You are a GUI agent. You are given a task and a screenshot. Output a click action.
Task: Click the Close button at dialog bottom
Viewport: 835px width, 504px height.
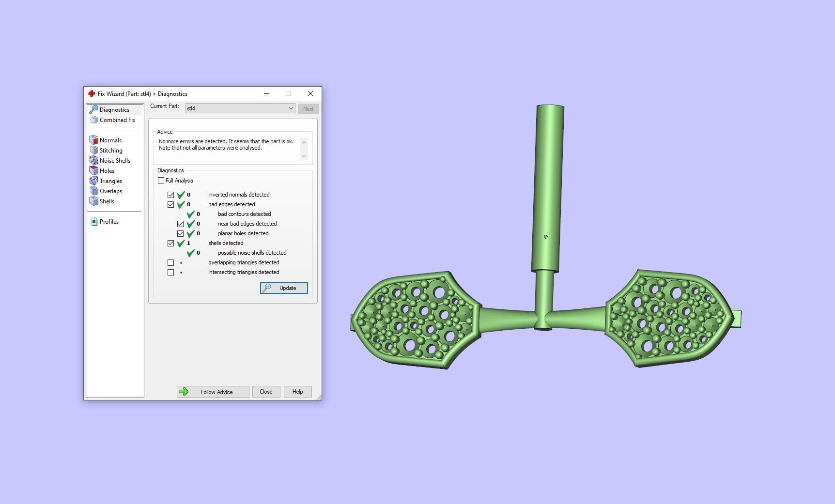[266, 392]
